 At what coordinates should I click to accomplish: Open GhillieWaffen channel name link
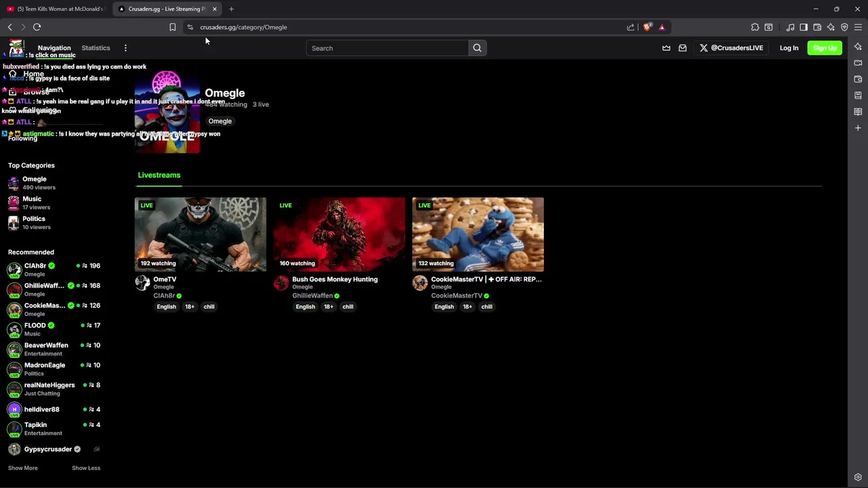click(x=313, y=296)
